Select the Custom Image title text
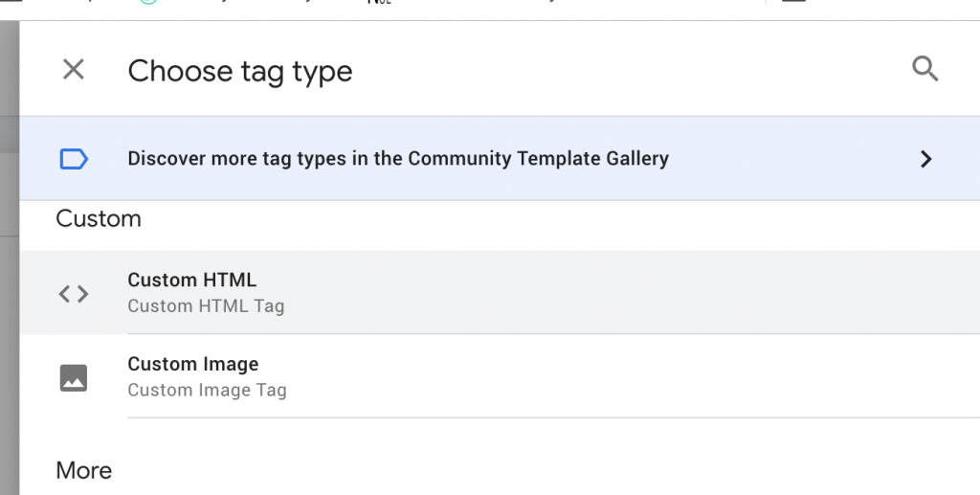Screen dimensions: 980x495 [x=193, y=364]
